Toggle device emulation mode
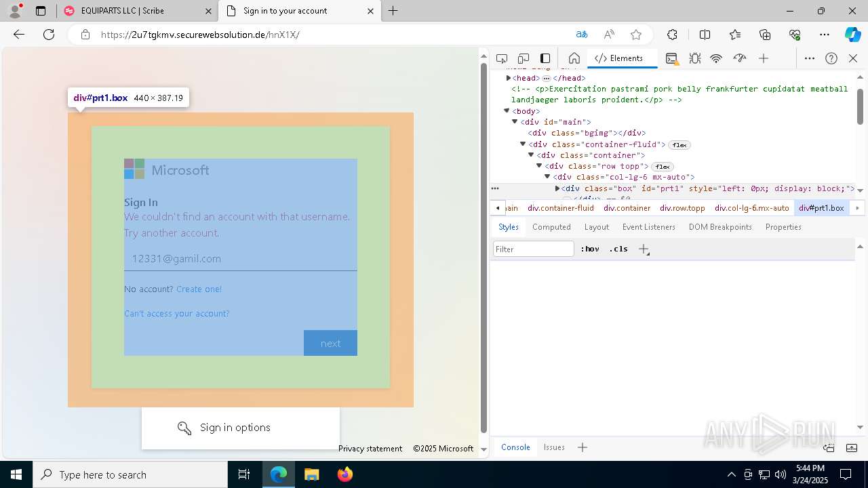868x488 pixels. (524, 58)
